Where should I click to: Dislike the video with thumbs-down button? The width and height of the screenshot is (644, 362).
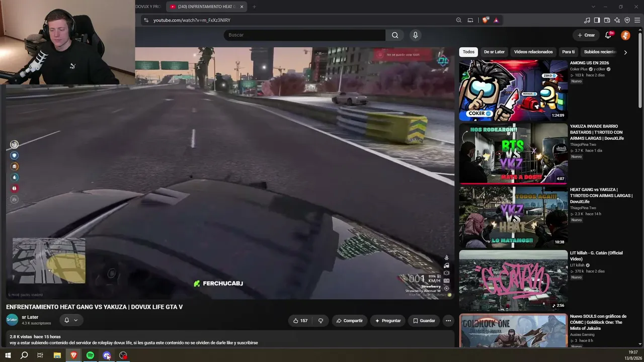tap(320, 321)
